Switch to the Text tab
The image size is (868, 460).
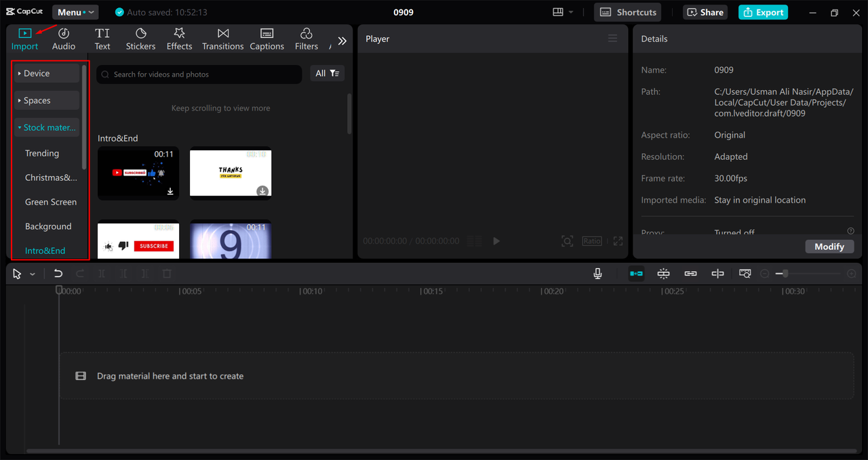click(102, 39)
